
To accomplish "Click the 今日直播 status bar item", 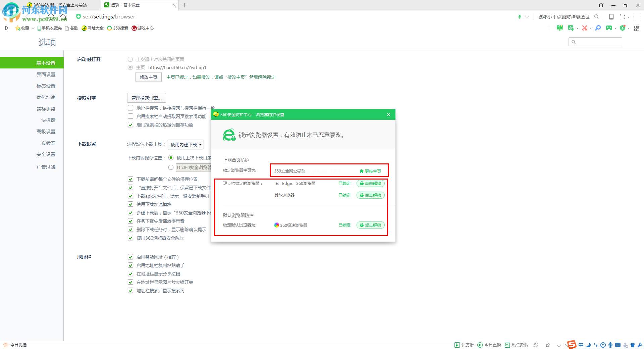I will click(x=489, y=345).
